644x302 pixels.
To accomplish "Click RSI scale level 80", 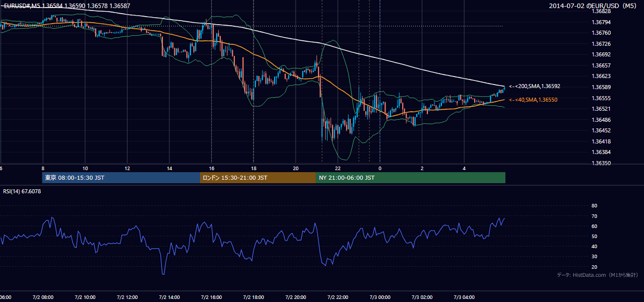I will (x=594, y=206).
